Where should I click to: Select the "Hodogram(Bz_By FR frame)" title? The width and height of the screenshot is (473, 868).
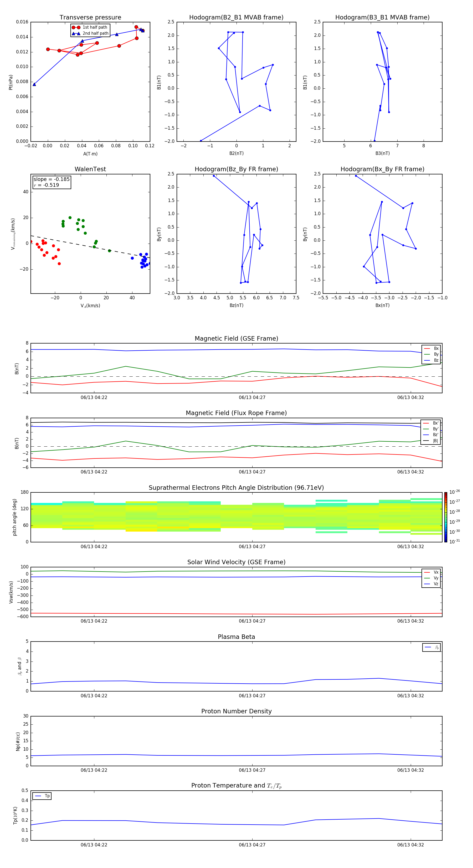click(x=236, y=169)
